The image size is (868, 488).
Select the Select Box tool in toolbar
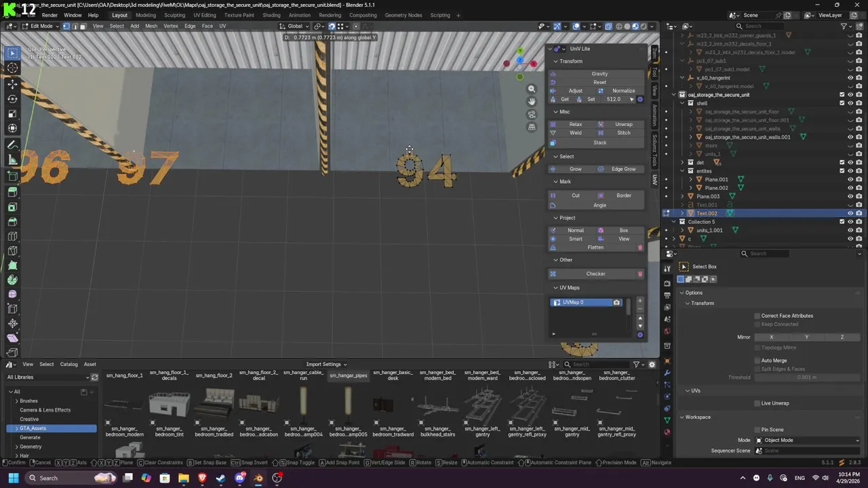[12, 53]
